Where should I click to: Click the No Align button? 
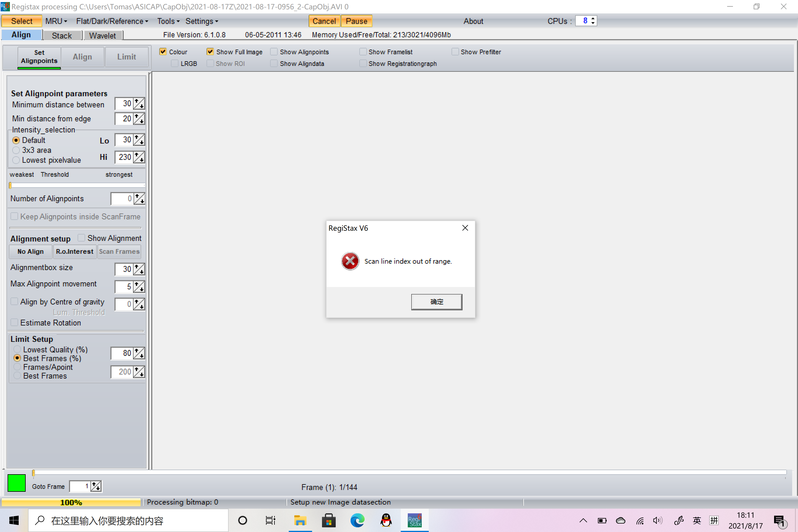[x=31, y=251]
